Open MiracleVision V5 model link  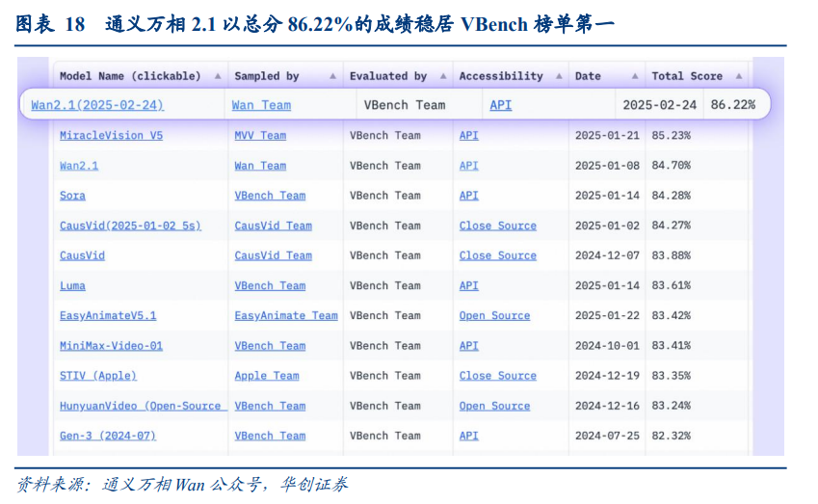click(111, 136)
